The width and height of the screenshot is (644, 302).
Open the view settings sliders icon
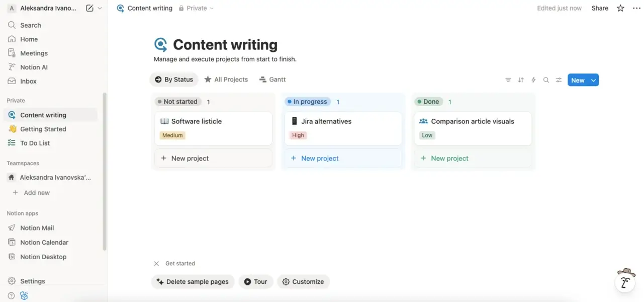click(x=559, y=80)
